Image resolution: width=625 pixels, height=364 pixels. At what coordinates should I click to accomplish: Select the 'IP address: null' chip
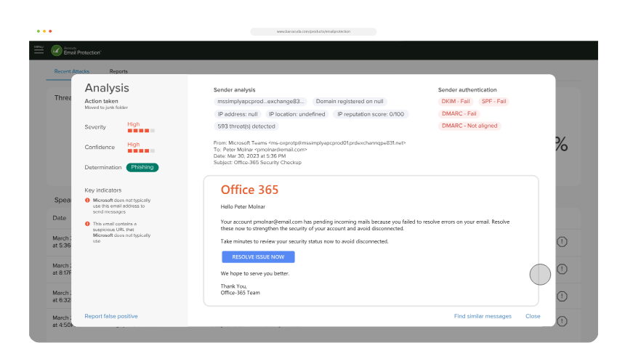(238, 114)
